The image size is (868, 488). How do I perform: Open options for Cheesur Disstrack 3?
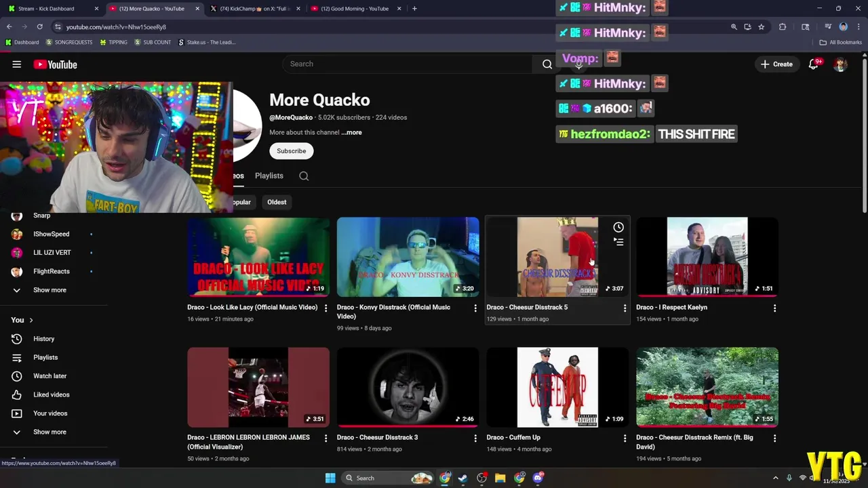click(x=475, y=439)
